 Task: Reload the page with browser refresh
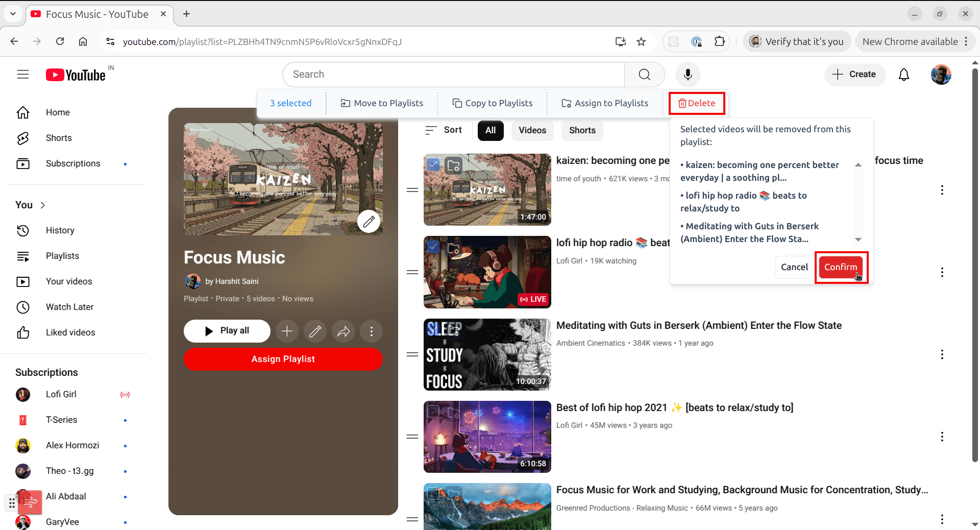point(60,41)
